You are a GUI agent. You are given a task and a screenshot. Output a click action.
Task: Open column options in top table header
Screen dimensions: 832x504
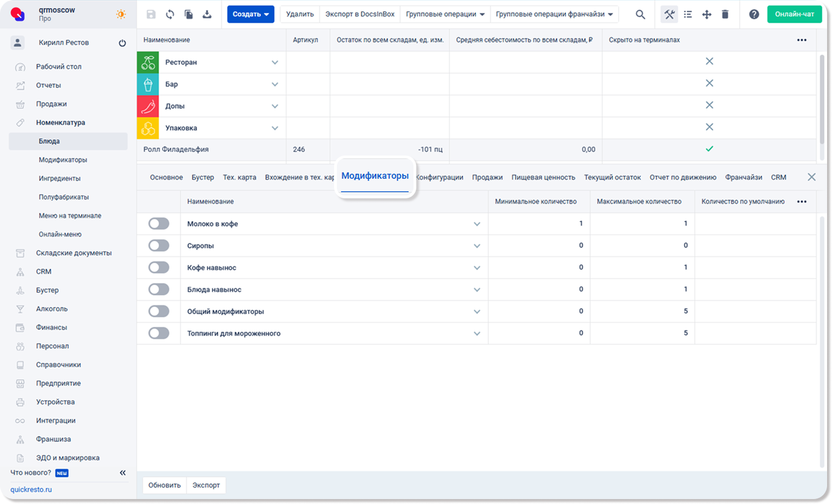[802, 40]
